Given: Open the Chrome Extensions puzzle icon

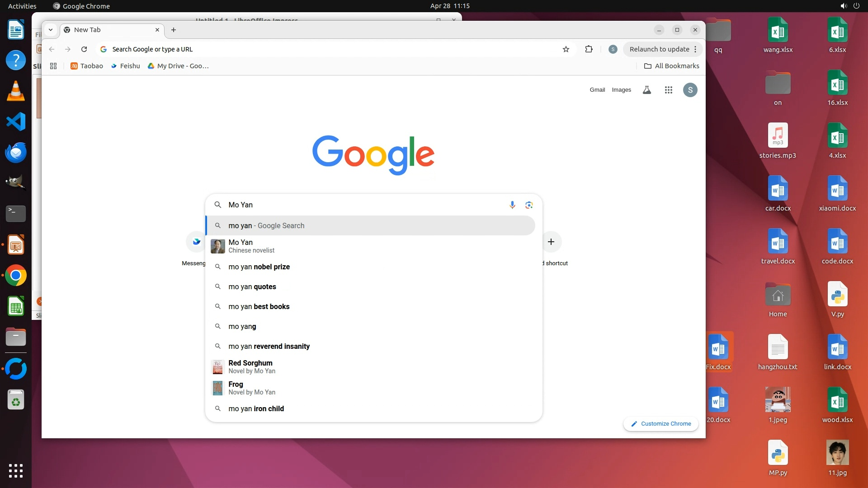Looking at the screenshot, I should pyautogui.click(x=589, y=49).
